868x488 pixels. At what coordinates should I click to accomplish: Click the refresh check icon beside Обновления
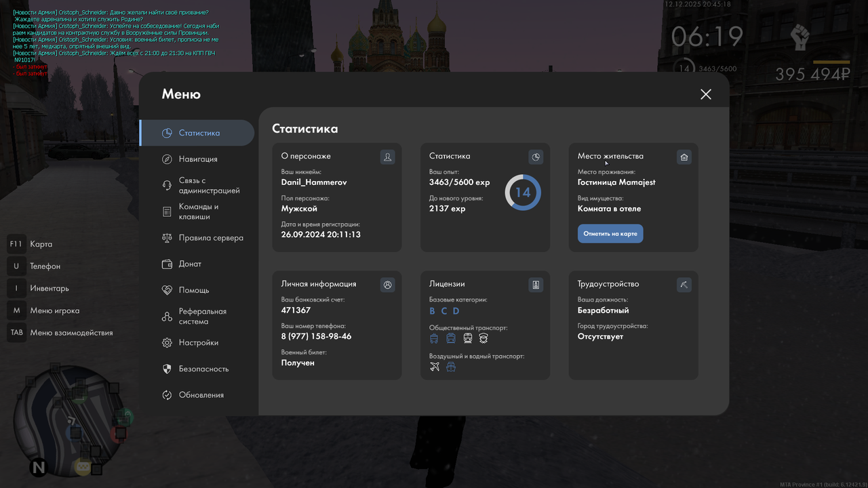[167, 395]
